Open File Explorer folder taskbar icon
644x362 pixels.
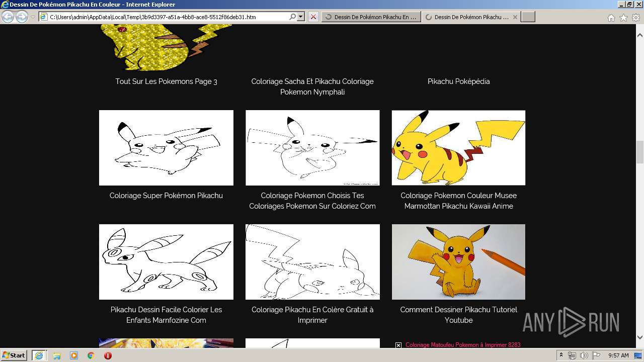tap(57, 355)
